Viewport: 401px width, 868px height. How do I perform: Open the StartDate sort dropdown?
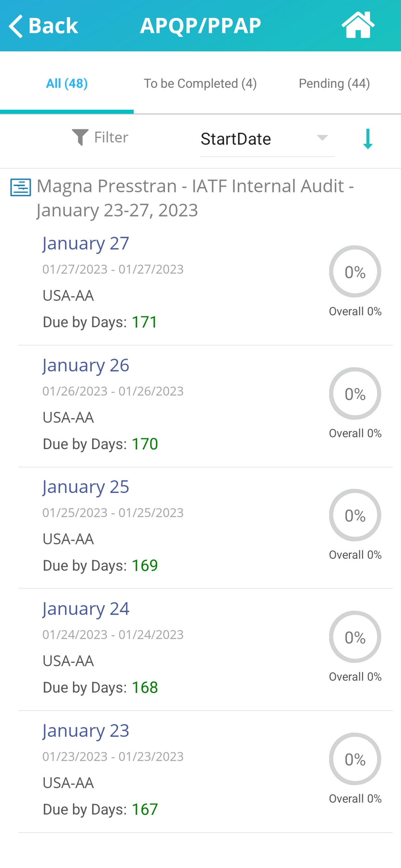(x=267, y=139)
